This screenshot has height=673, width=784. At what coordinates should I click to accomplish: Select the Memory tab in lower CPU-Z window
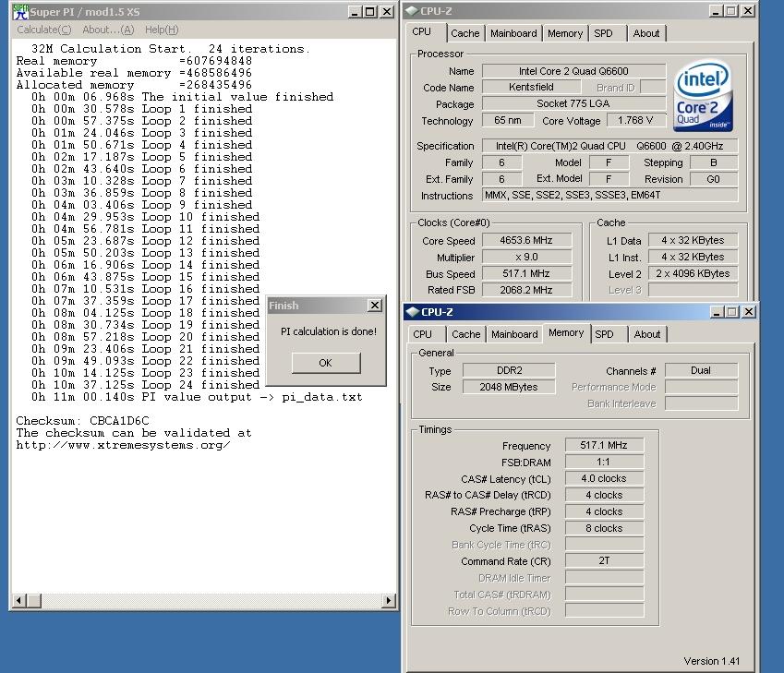tap(566, 333)
